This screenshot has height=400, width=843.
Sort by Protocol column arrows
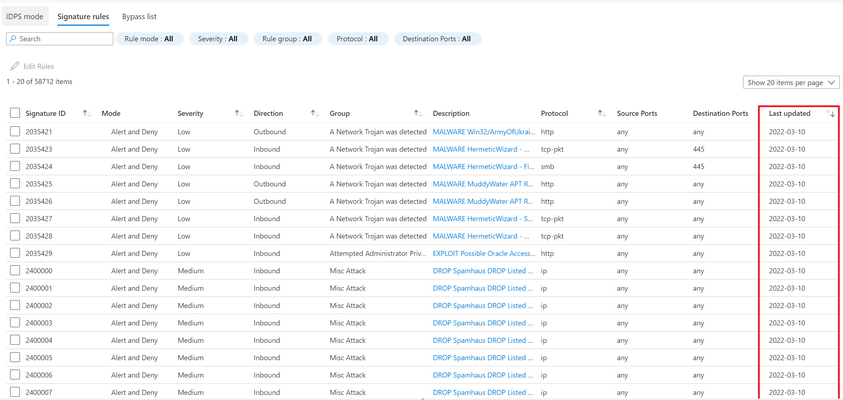[602, 113]
